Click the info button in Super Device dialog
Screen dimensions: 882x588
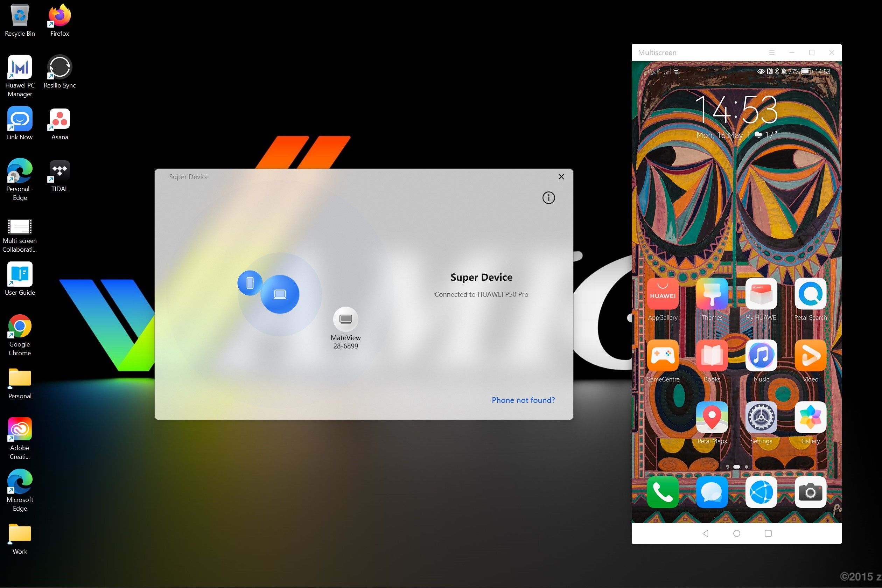tap(548, 197)
